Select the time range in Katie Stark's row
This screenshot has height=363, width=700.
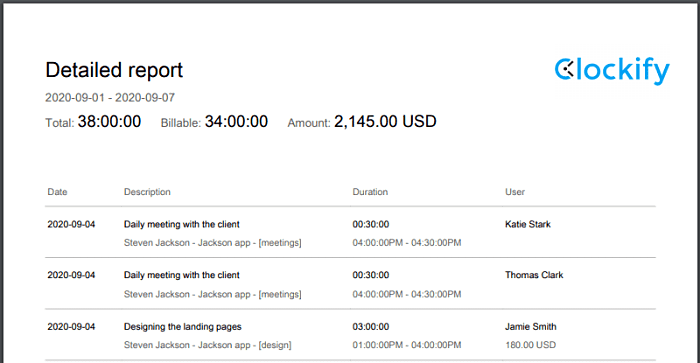click(407, 243)
